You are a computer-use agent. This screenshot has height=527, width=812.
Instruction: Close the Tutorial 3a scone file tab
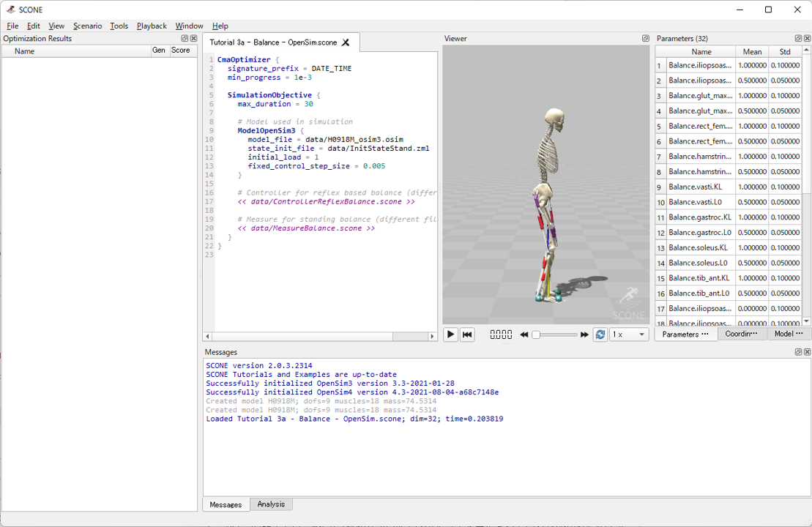[346, 42]
